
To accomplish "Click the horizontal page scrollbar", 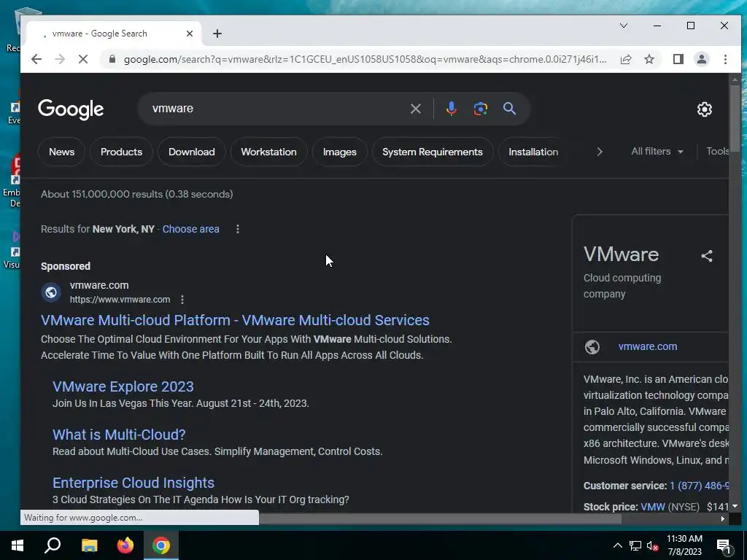I will (x=440, y=518).
